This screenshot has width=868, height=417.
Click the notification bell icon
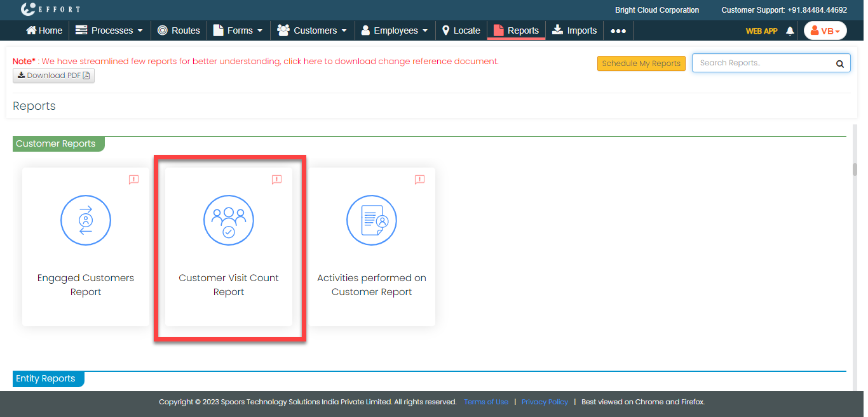click(x=790, y=30)
